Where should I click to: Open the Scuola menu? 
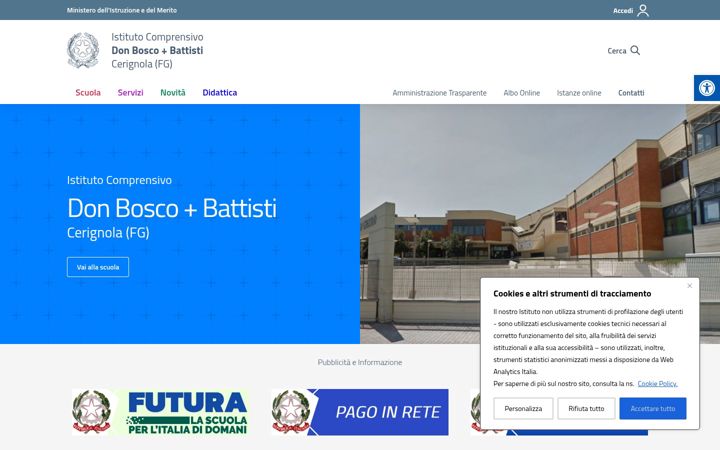[88, 92]
